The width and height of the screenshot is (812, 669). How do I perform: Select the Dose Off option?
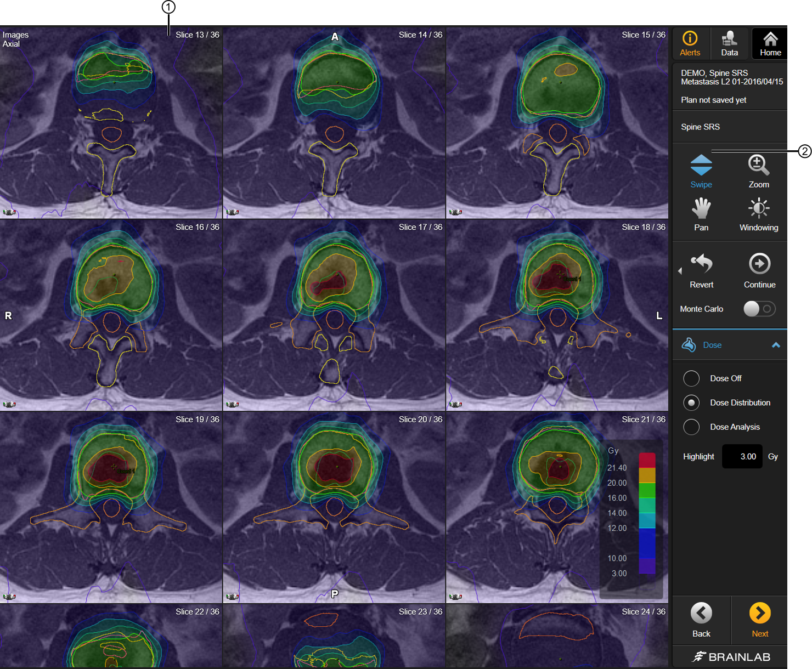pos(691,378)
